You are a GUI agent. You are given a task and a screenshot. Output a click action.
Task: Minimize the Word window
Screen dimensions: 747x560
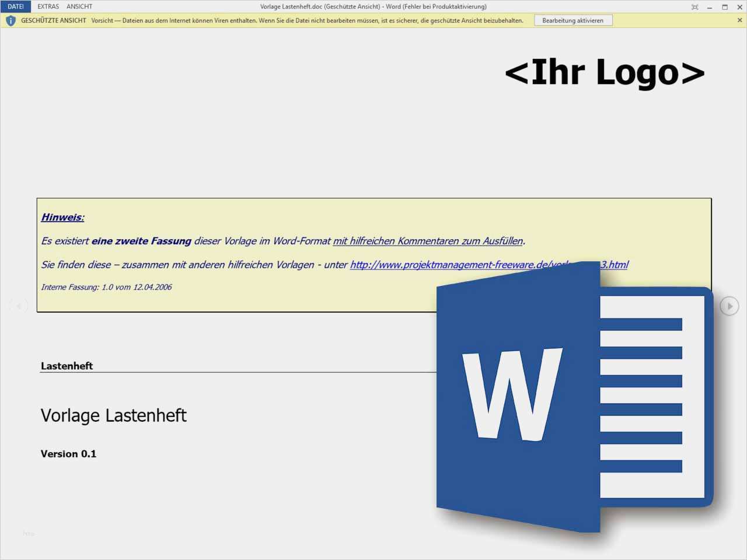(710, 7)
